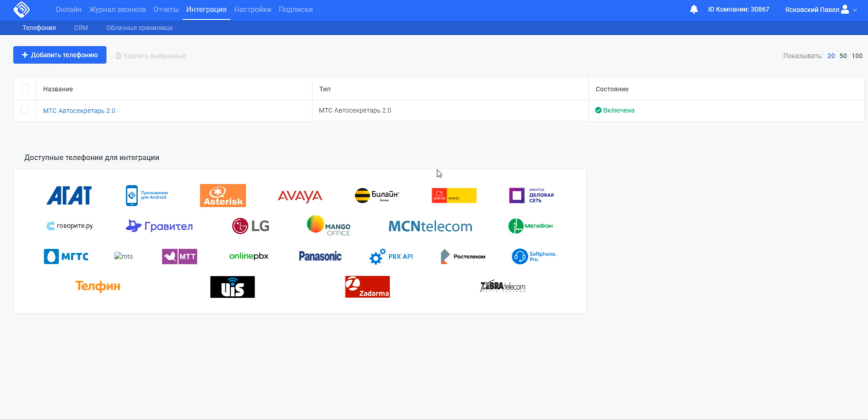Viewport: 868px width, 420px height.
Task: Click the ID Компании: 30867 text
Action: (x=738, y=9)
